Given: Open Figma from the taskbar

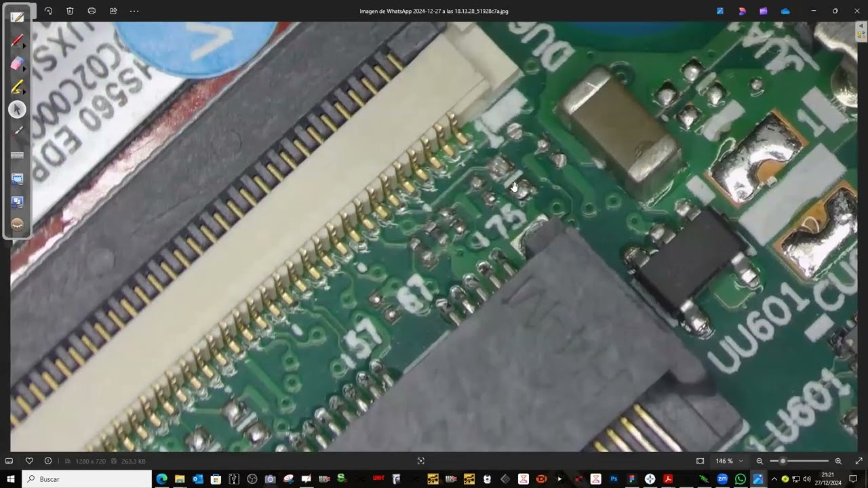Looking at the screenshot, I should (632, 479).
